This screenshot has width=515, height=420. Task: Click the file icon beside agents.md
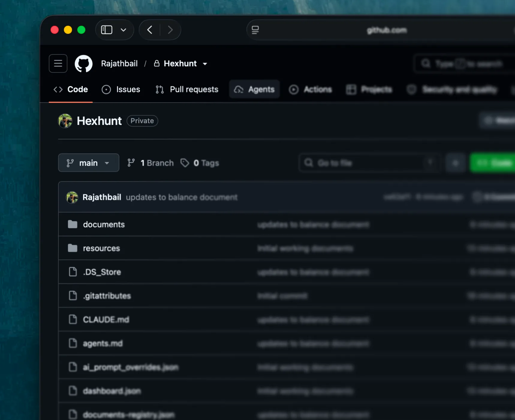(x=73, y=343)
